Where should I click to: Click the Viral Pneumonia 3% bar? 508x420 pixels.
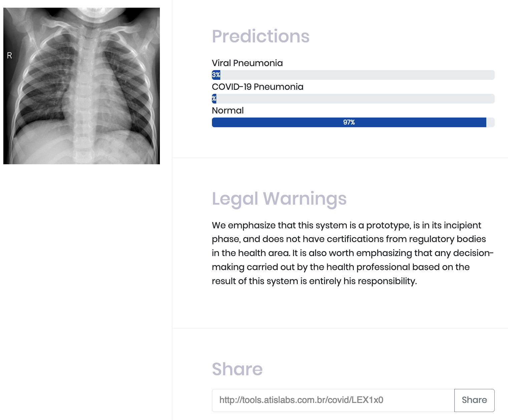(353, 75)
